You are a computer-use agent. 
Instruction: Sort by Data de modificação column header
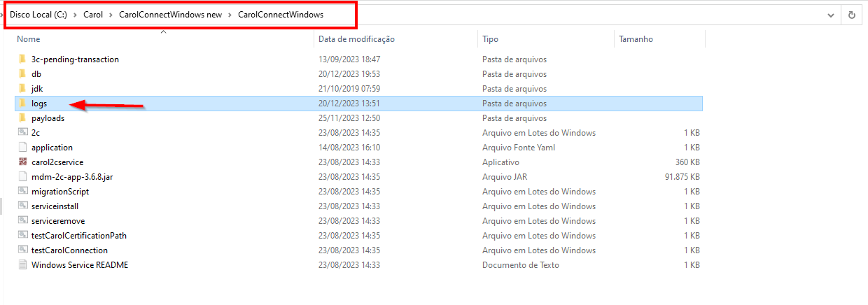[x=356, y=39]
